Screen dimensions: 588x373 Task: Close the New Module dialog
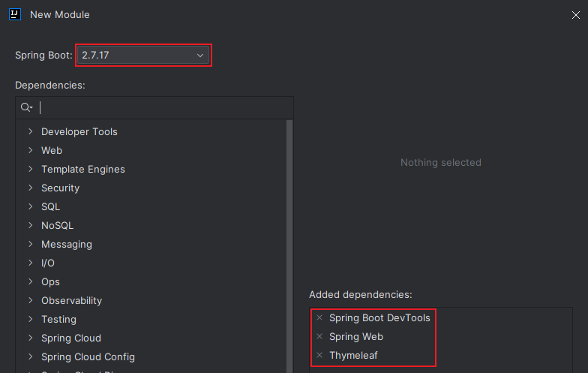click(x=576, y=15)
